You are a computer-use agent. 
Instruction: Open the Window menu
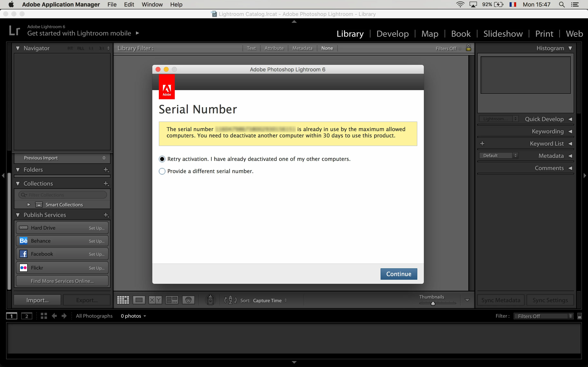[152, 5]
